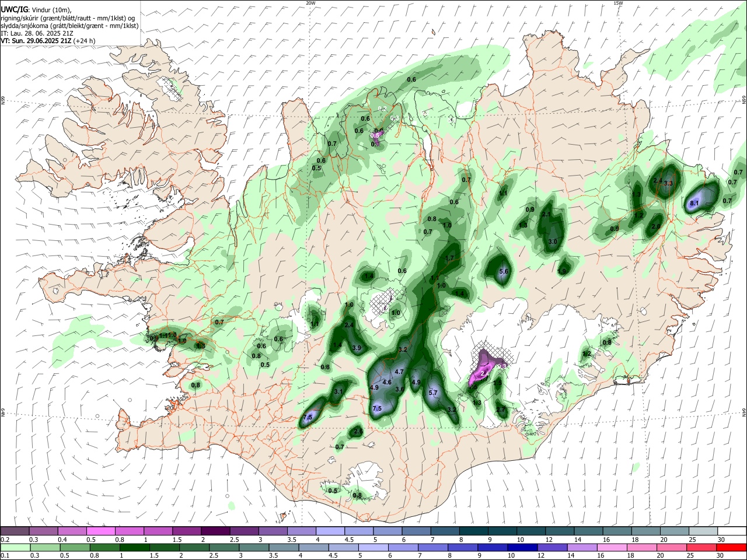The width and height of the screenshot is (747, 560).
Task: Click the 2.1 precipitation label
Action: pyautogui.click(x=547, y=215)
